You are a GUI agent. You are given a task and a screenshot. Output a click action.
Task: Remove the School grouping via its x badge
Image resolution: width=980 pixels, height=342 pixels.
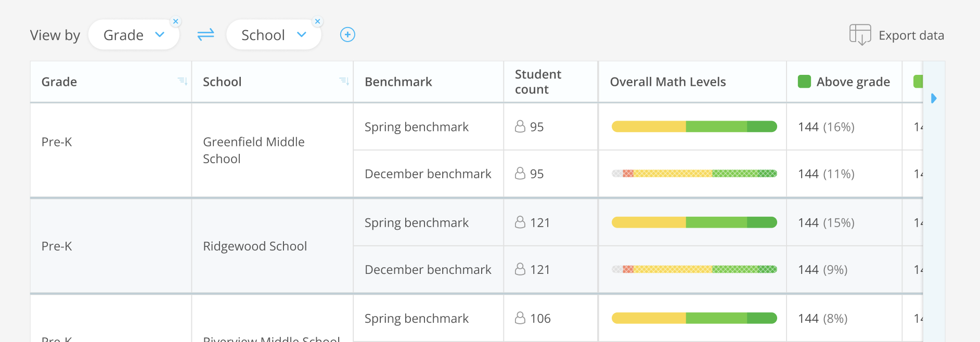[317, 21]
